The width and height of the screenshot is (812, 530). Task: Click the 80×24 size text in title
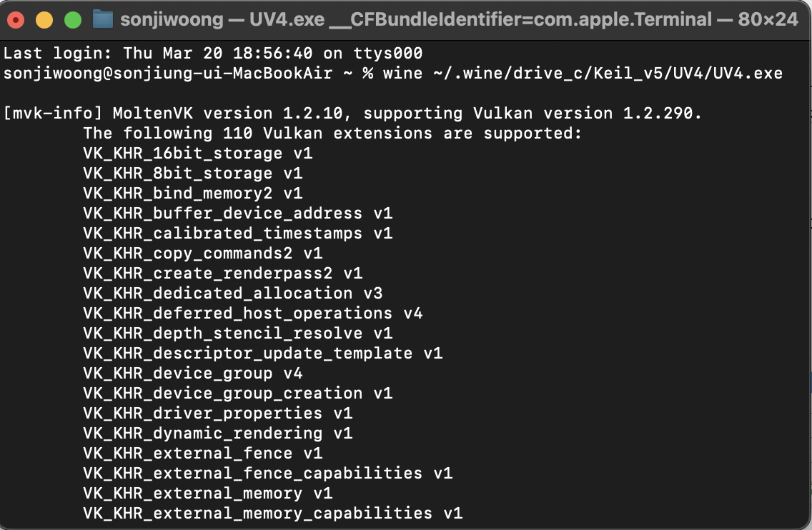click(x=768, y=20)
